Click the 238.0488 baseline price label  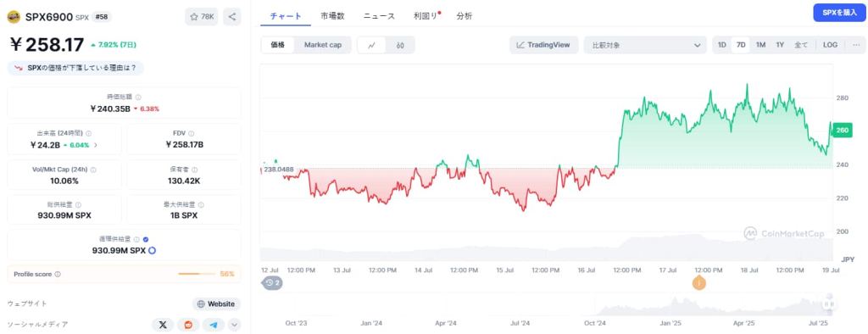[278, 169]
